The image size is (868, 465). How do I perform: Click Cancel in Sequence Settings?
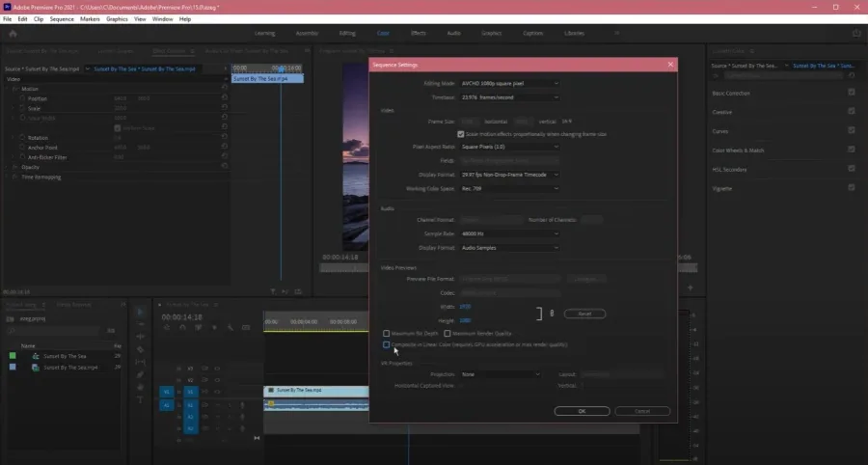coord(642,411)
